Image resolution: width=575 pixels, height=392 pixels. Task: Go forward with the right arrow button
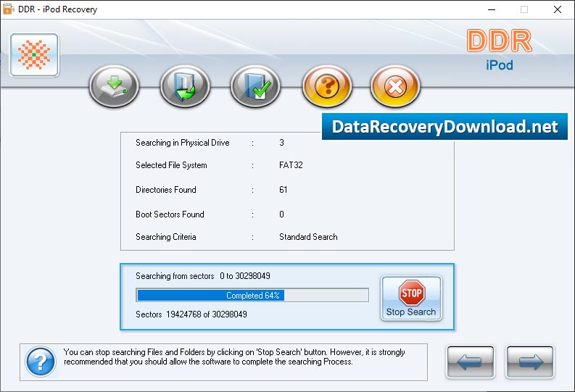pyautogui.click(x=530, y=362)
